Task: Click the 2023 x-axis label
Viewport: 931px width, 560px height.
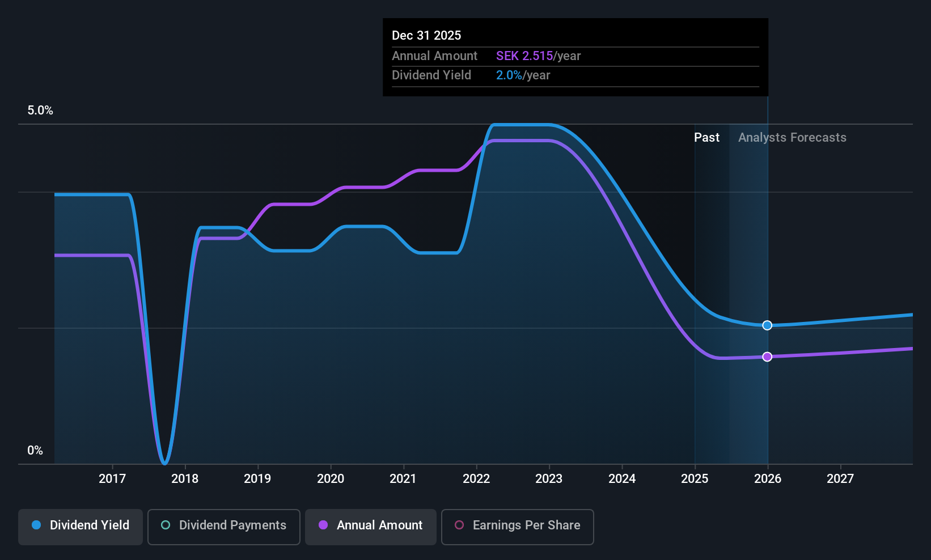Action: 549,479
